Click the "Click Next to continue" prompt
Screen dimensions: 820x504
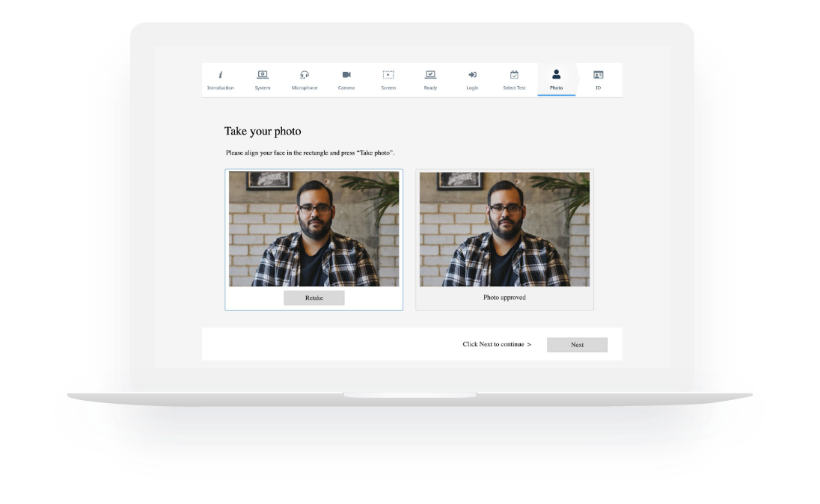click(x=497, y=345)
